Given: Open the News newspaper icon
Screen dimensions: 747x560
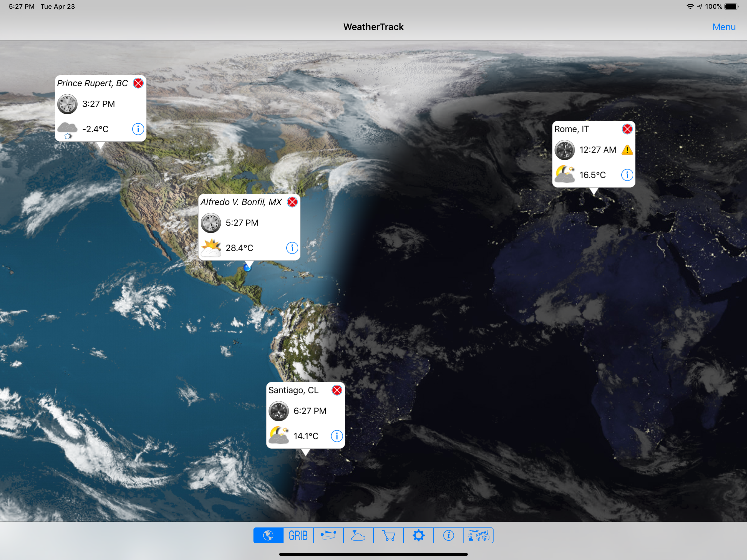Looking at the screenshot, I should pos(478,535).
